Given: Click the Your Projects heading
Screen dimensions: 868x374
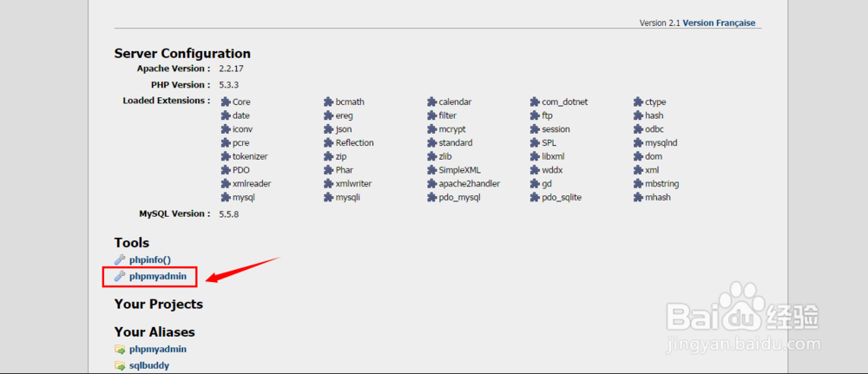Looking at the screenshot, I should (x=158, y=305).
